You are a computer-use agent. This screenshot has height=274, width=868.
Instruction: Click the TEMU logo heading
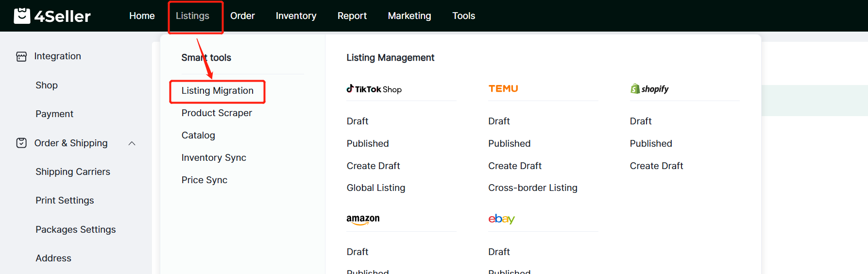[x=503, y=88]
